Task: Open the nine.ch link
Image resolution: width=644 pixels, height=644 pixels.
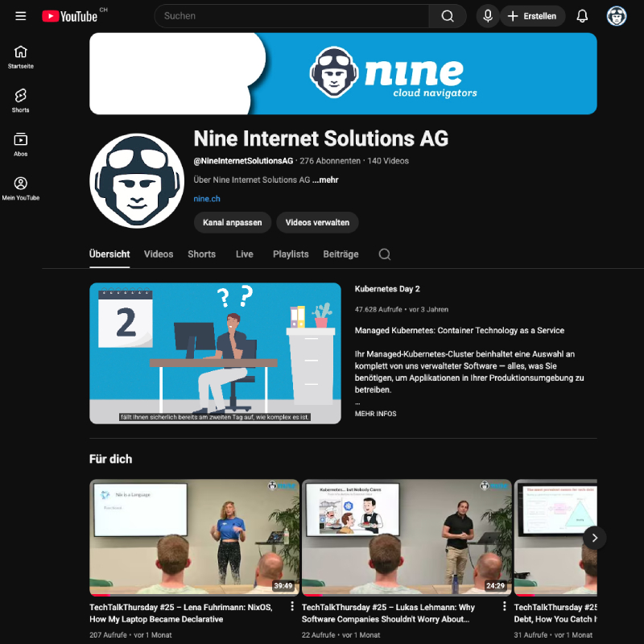Action: point(207,199)
